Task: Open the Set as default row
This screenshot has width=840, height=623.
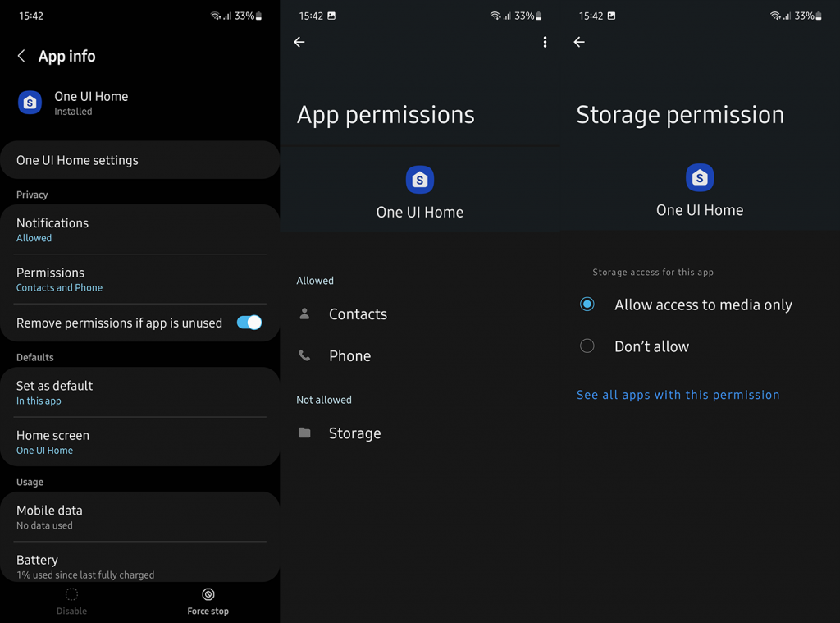Action: [139, 392]
